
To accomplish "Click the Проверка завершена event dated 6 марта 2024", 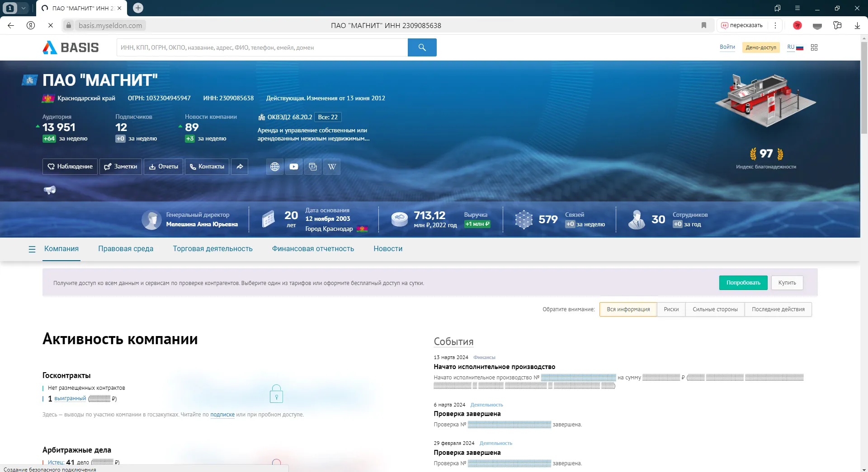I will tap(467, 414).
